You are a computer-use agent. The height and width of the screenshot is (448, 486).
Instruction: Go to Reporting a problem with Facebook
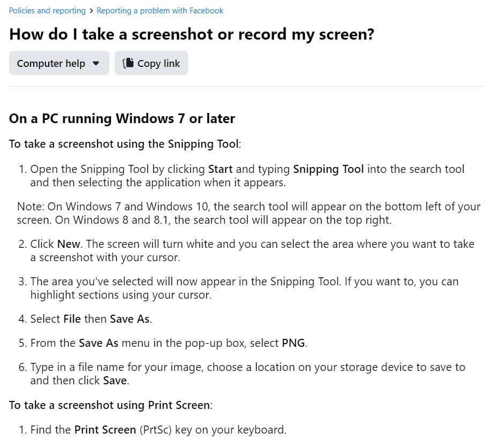click(x=160, y=11)
